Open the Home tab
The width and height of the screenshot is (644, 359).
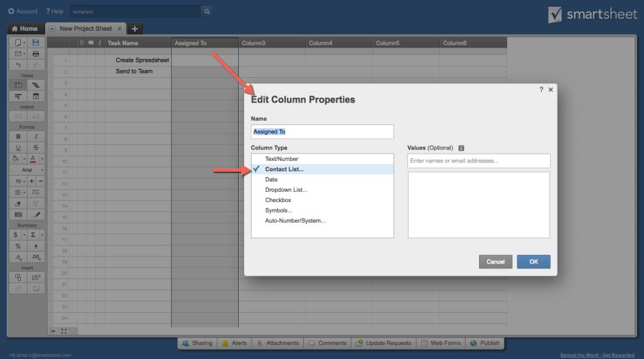point(25,29)
